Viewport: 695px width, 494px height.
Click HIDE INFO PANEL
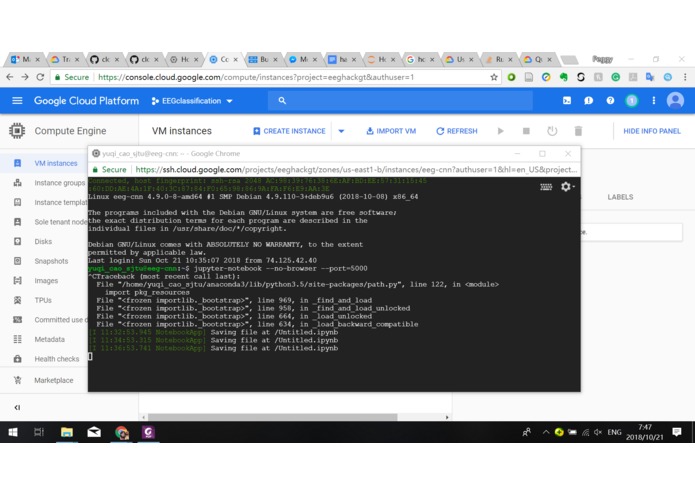pos(652,131)
